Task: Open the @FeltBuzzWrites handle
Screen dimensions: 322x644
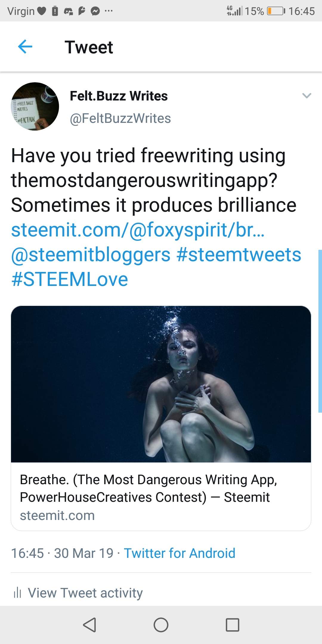Action: pyautogui.click(x=120, y=118)
